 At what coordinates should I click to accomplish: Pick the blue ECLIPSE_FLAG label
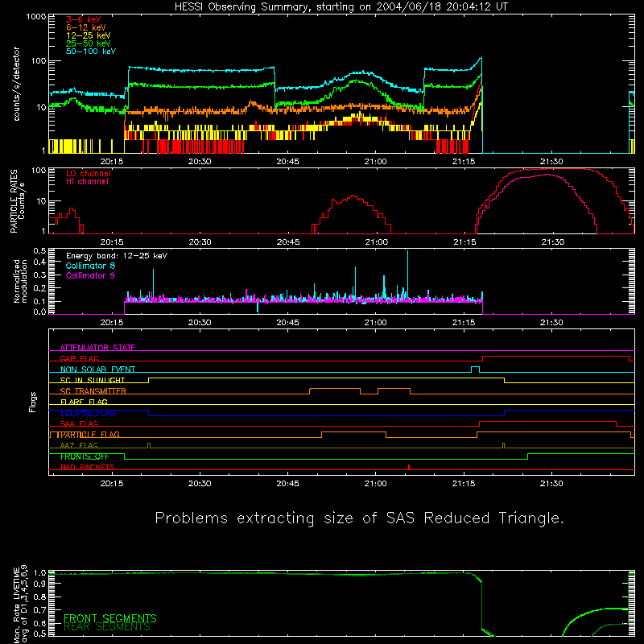(88, 413)
